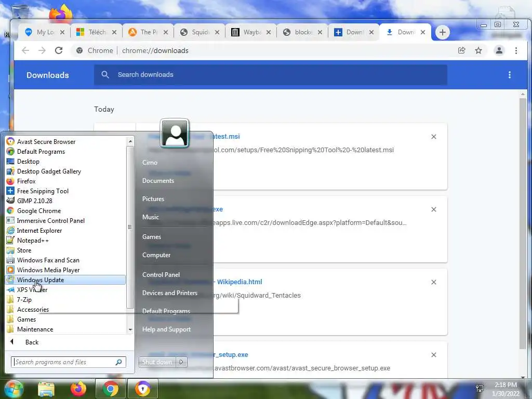Image resolution: width=532 pixels, height=399 pixels.
Task: Reload the Chrome downloads page
Action: 59,50
